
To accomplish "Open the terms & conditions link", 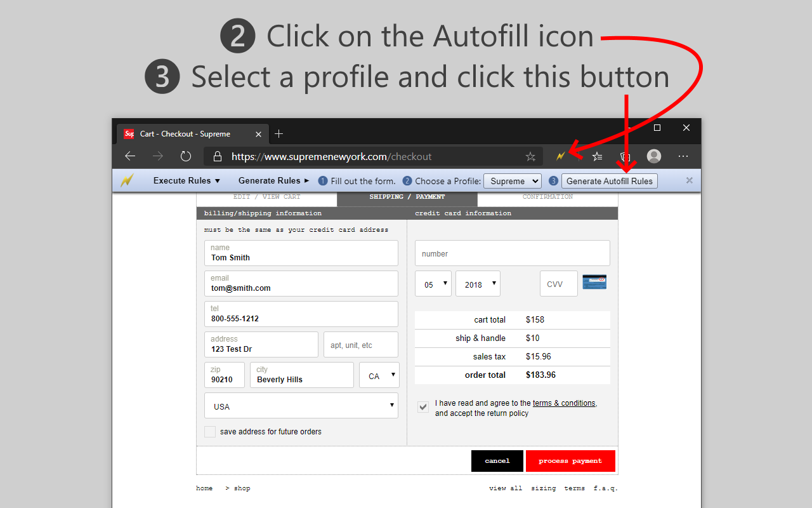I will click(563, 403).
